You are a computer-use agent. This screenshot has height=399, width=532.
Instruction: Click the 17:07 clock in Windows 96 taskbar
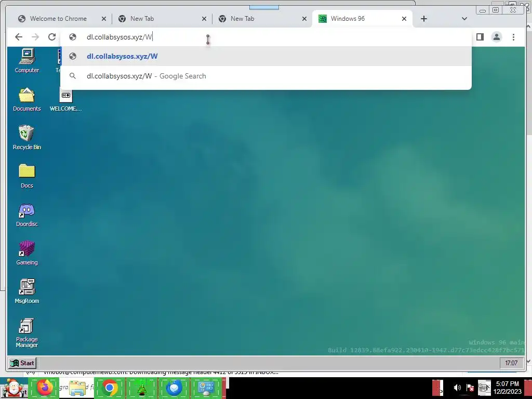coord(511,363)
